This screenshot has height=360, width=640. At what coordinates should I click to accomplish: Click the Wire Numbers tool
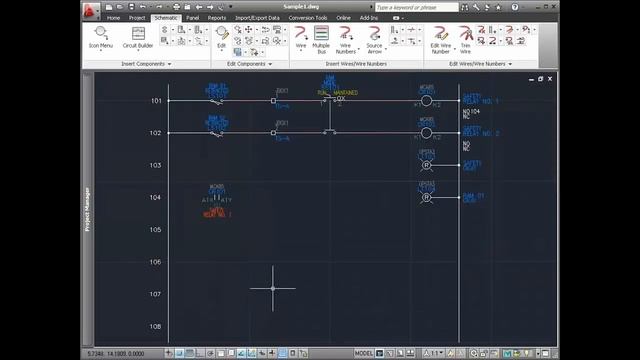pyautogui.click(x=346, y=40)
